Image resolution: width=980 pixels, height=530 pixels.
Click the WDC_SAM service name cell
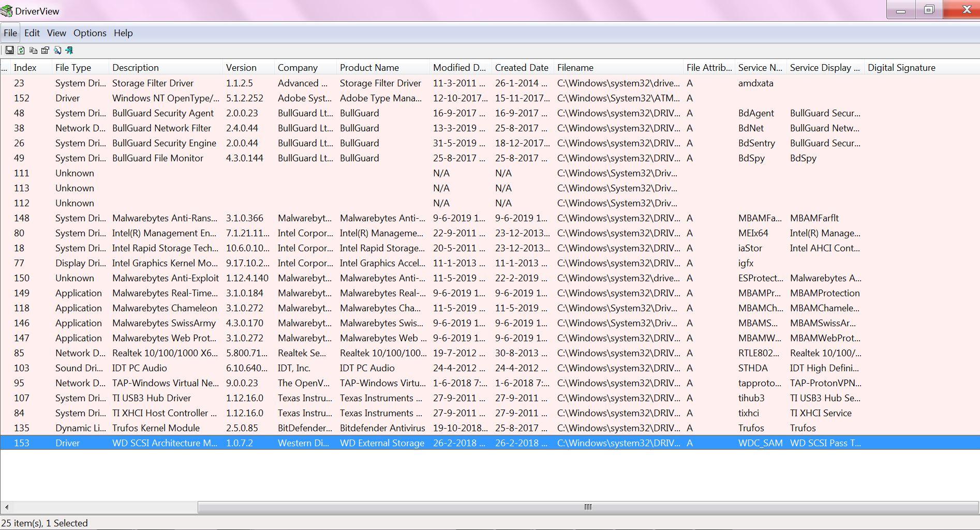tap(760, 443)
